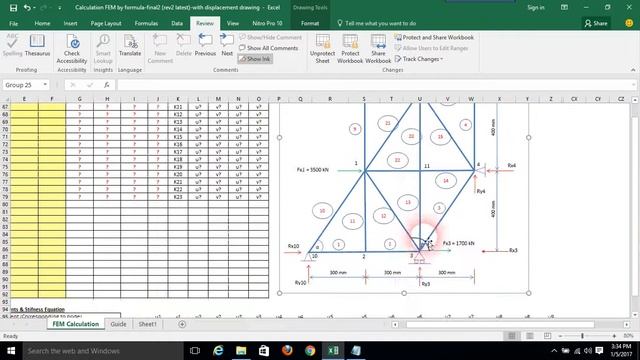Open Google Chrome from taskbar
This screenshot has width=640, height=360.
point(310,351)
